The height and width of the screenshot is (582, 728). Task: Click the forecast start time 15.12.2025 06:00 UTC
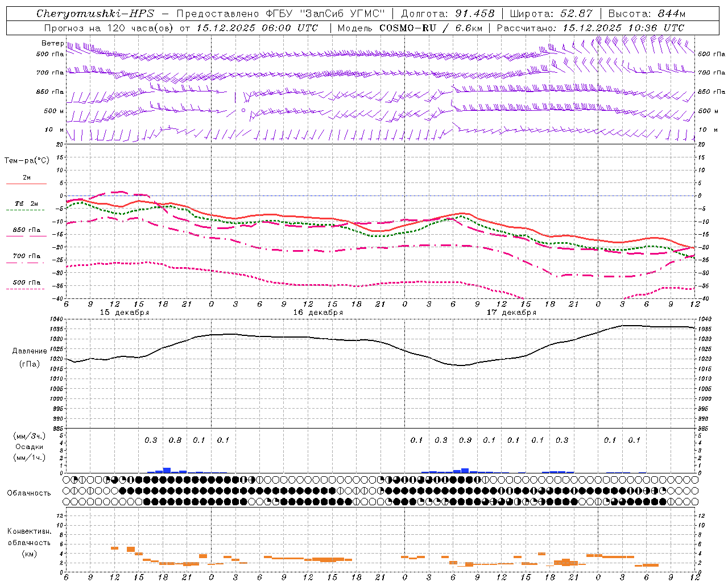point(257,28)
